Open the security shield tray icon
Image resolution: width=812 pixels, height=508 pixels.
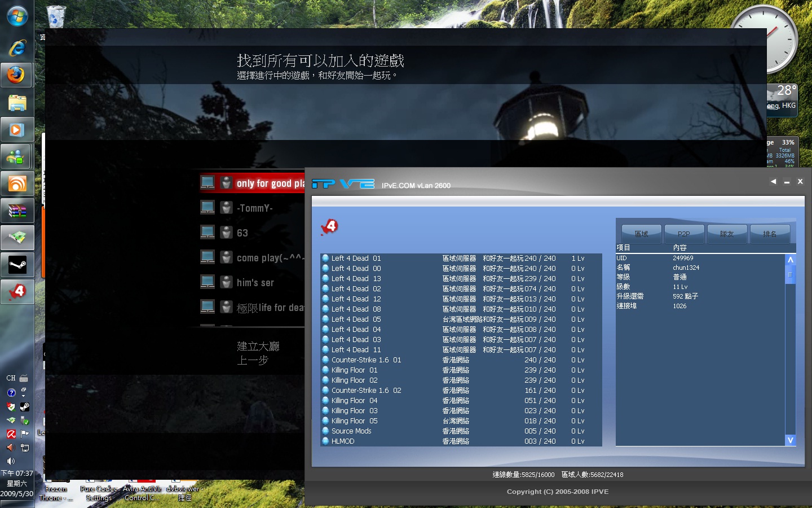11,406
